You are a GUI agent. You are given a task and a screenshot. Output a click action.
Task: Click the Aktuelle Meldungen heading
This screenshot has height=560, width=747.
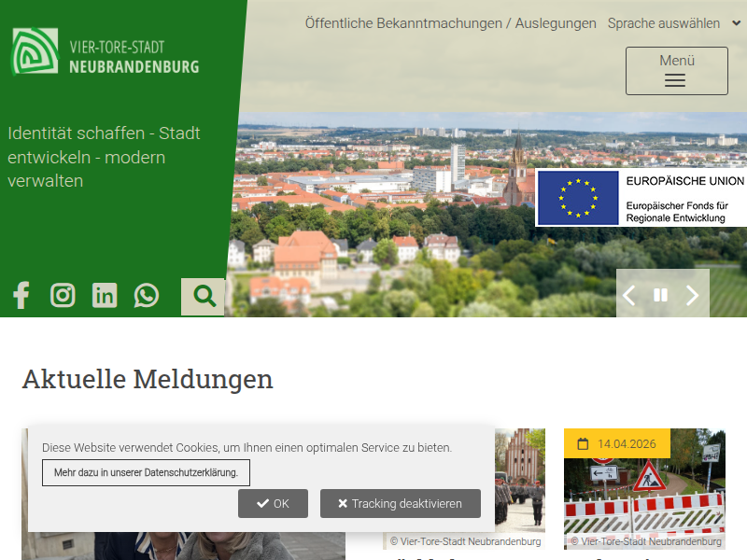(148, 379)
